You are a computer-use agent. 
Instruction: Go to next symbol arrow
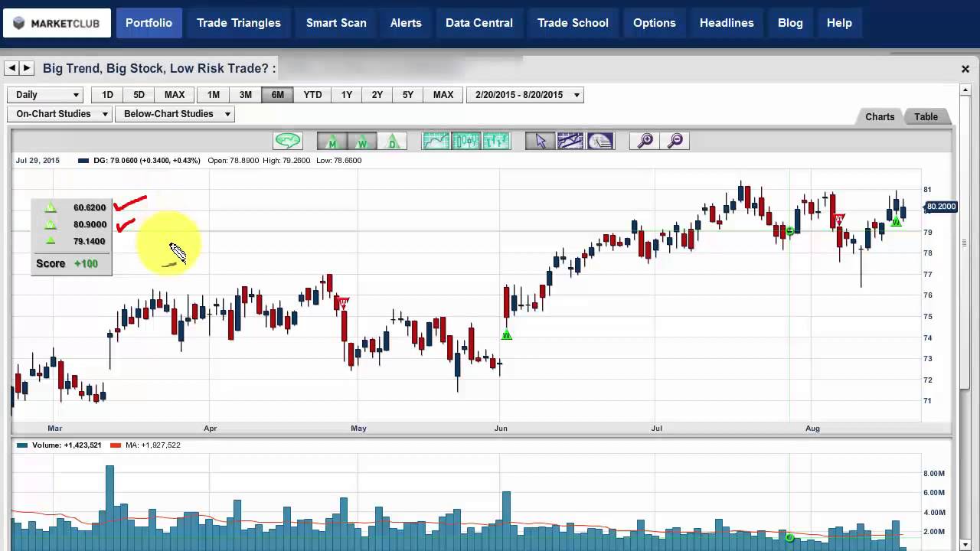point(27,68)
